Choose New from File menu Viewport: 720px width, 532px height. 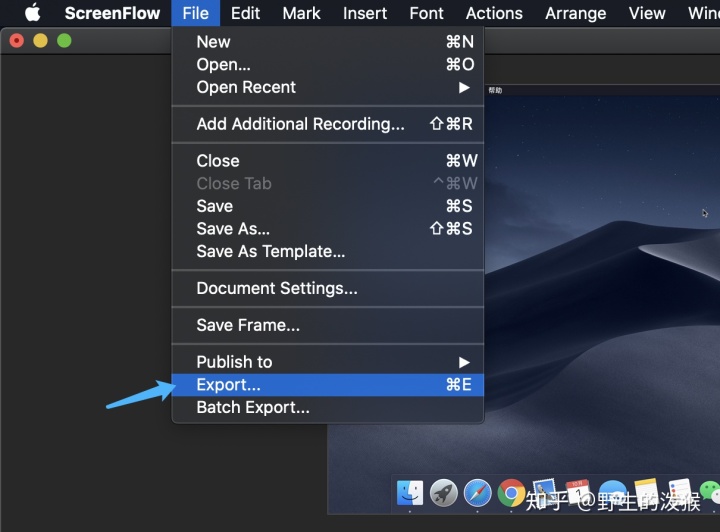pos(328,42)
